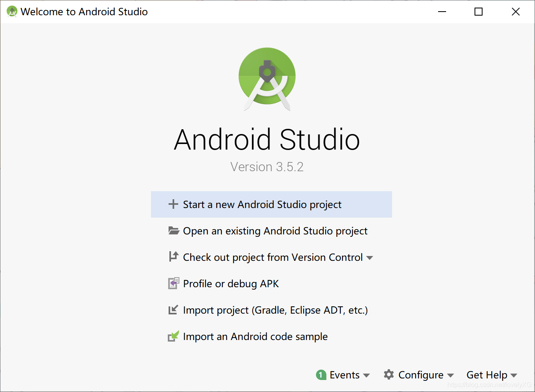Expand the Version Control dropdown arrow
The width and height of the screenshot is (535, 392).
point(370,258)
